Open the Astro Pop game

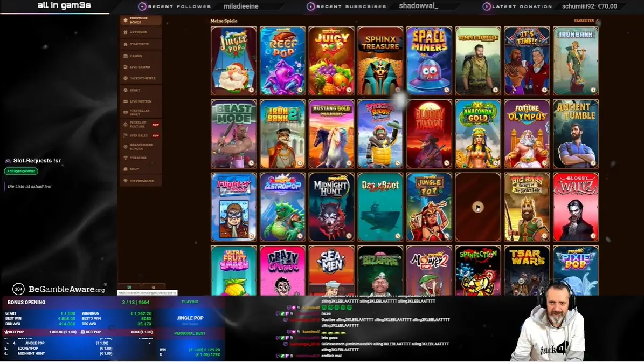[x=282, y=207]
